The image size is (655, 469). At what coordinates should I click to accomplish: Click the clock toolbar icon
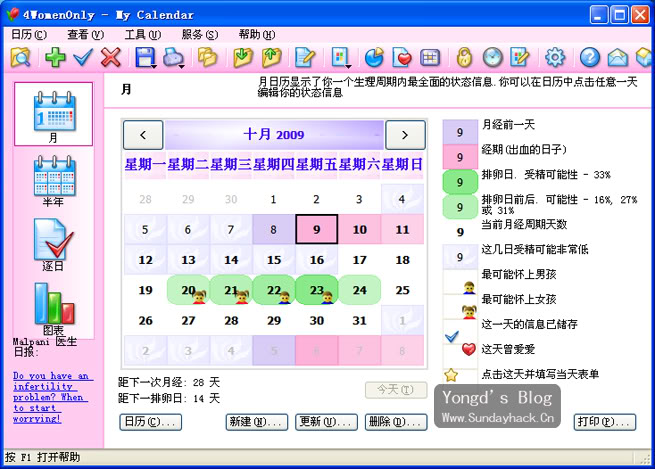click(x=493, y=57)
